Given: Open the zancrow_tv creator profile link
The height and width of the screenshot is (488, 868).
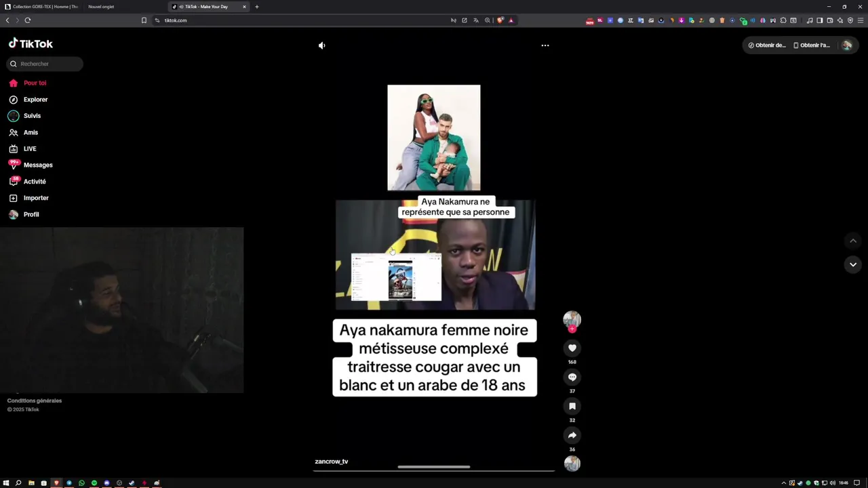Looking at the screenshot, I should point(332,462).
